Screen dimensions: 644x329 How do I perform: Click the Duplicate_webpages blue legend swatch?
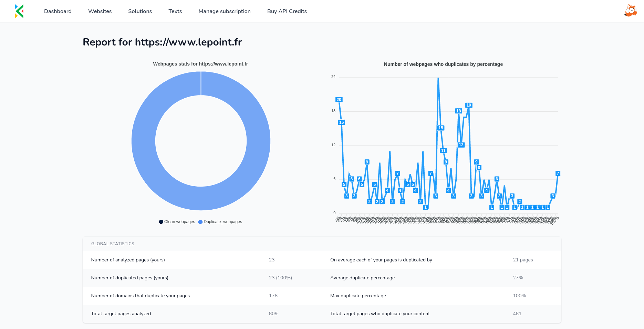tap(200, 222)
